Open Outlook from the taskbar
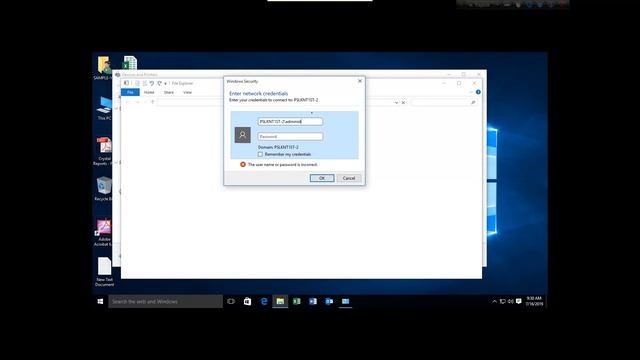Image resolution: width=640 pixels, height=360 pixels. 329,302
